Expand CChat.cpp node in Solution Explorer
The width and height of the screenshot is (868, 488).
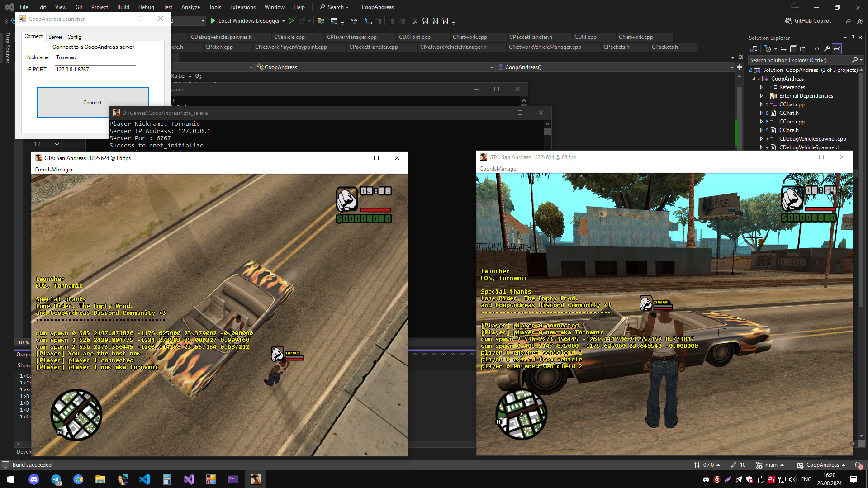(x=761, y=104)
